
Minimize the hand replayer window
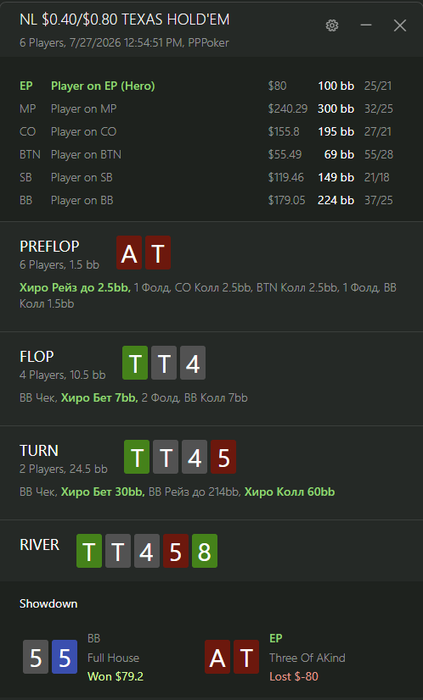366,25
